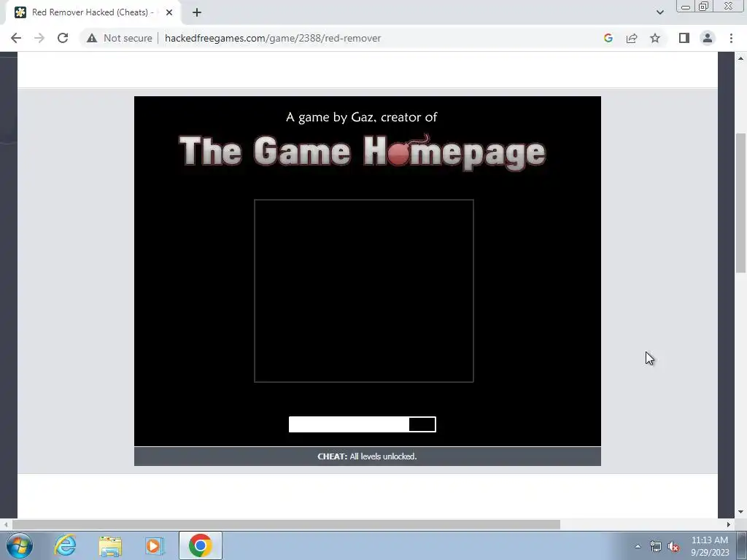Click the vertical scrollbar thumb
The width and height of the screenshot is (747, 560).
(740, 203)
